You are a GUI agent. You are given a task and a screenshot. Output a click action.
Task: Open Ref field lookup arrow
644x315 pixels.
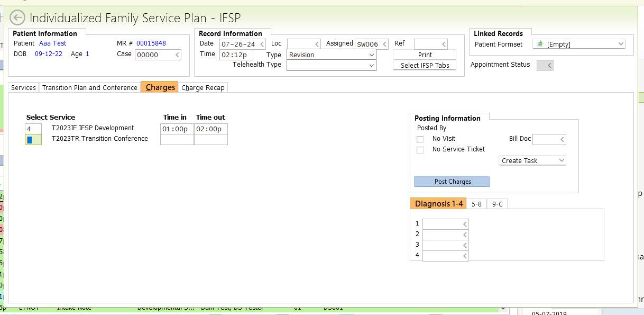pos(444,44)
